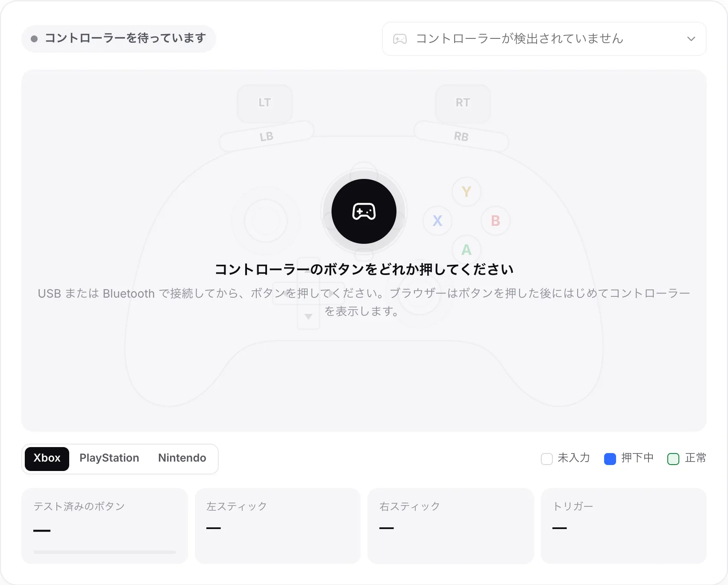Click the gamepad icon in controller dropdown
Viewport: 728px width, 585px height.
point(400,39)
